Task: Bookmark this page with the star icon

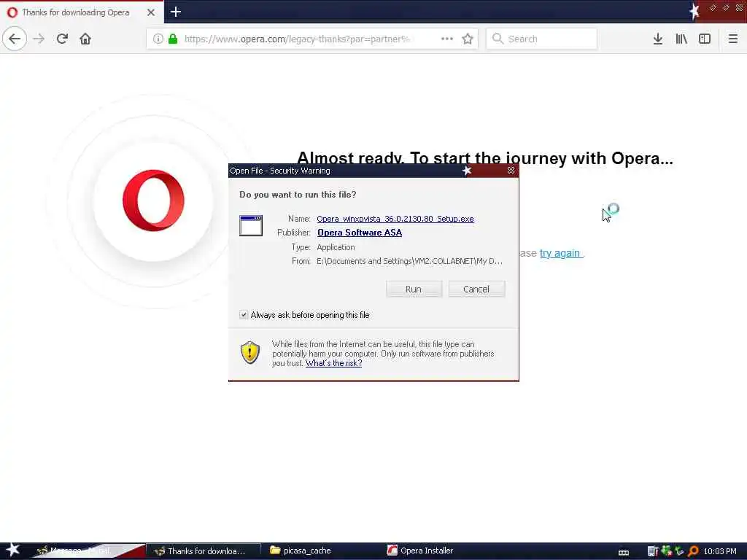Action: coord(468,39)
